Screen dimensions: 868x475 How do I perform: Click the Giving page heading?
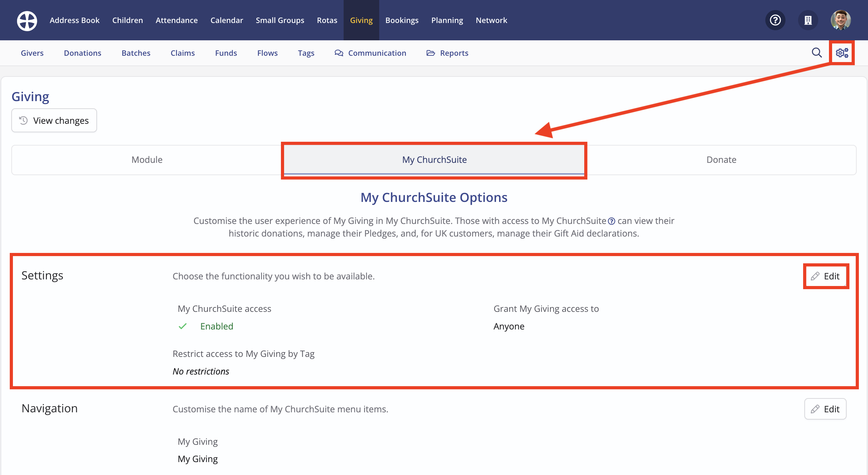coord(30,97)
